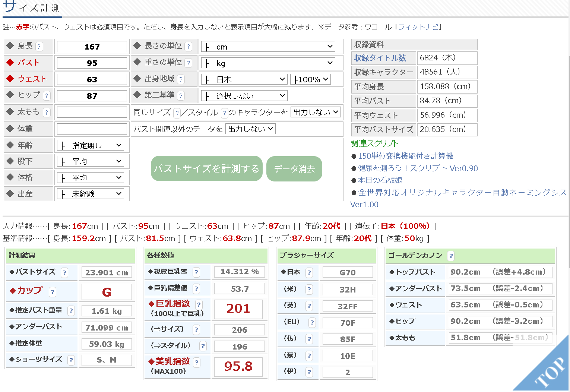
Task: Open the 100% ratio dropdown
Action: pos(311,79)
